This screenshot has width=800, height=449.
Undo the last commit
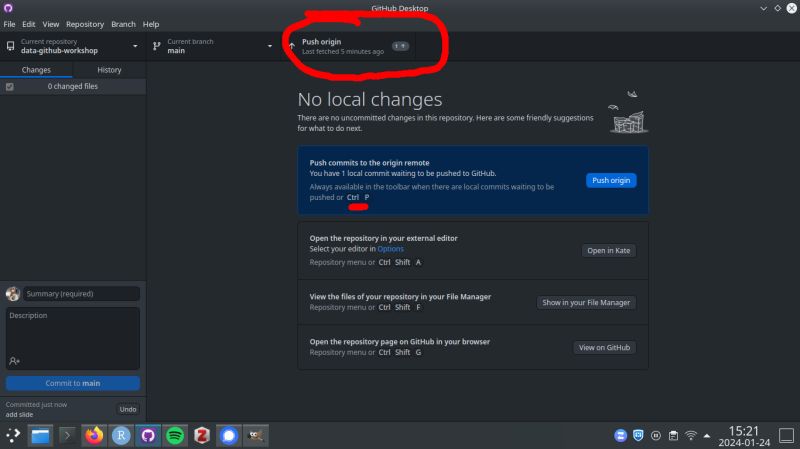pyautogui.click(x=128, y=409)
